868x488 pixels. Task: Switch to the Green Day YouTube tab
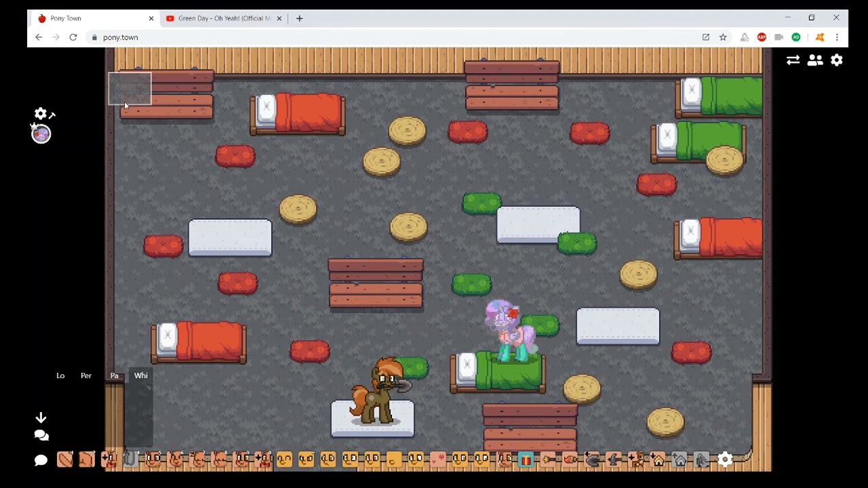point(224,18)
